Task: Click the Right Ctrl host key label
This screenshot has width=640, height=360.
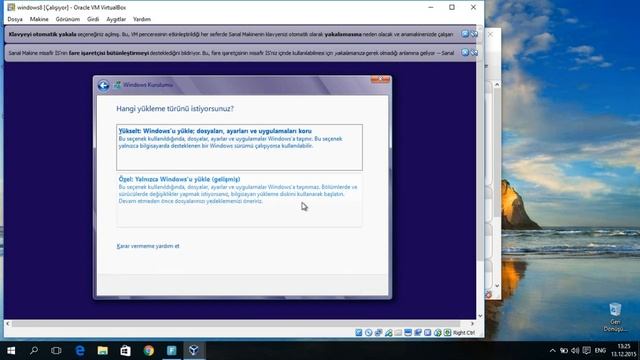Action: pos(464,333)
